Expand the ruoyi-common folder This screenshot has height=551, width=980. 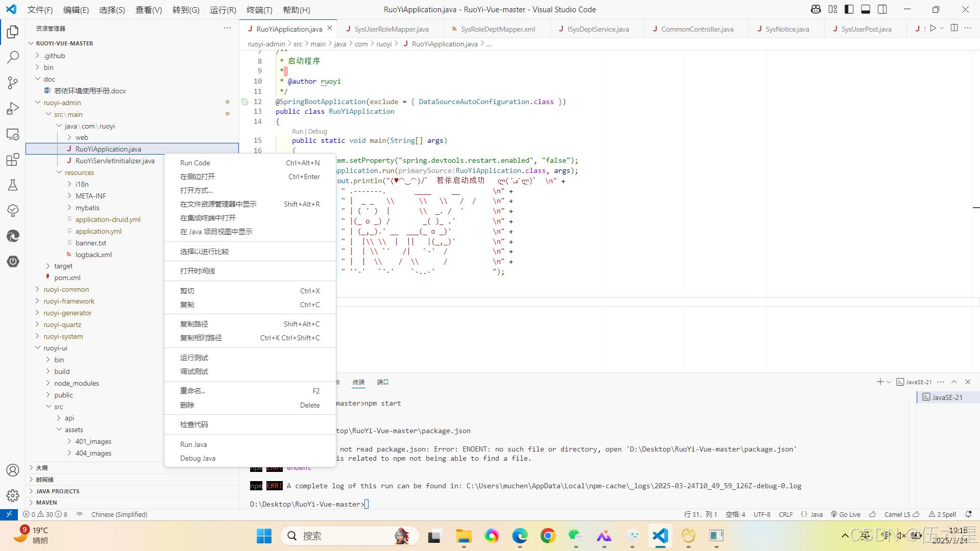pos(66,289)
